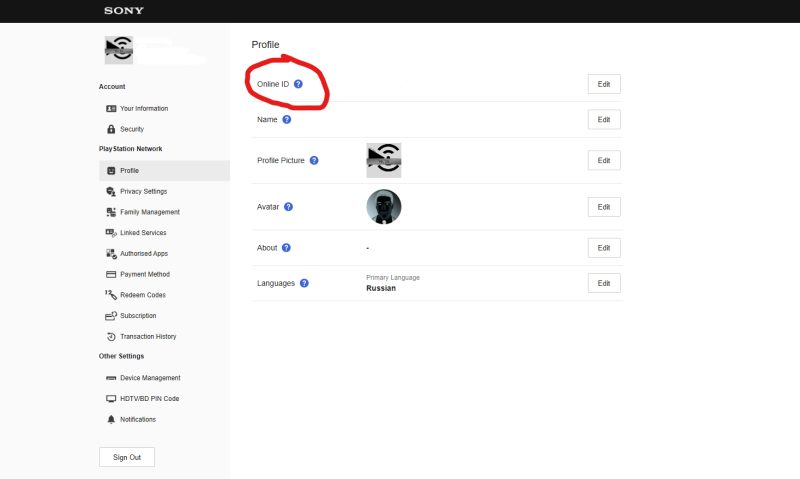The width and height of the screenshot is (800, 479).
Task: Click the help icon next to Online ID
Action: click(x=298, y=84)
